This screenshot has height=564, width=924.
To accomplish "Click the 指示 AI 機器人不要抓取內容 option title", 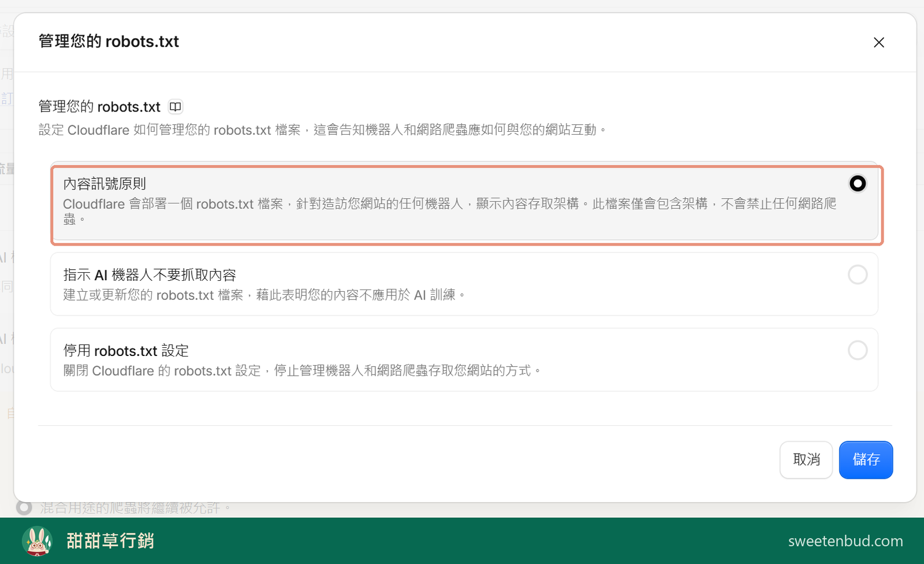I will pos(150,275).
